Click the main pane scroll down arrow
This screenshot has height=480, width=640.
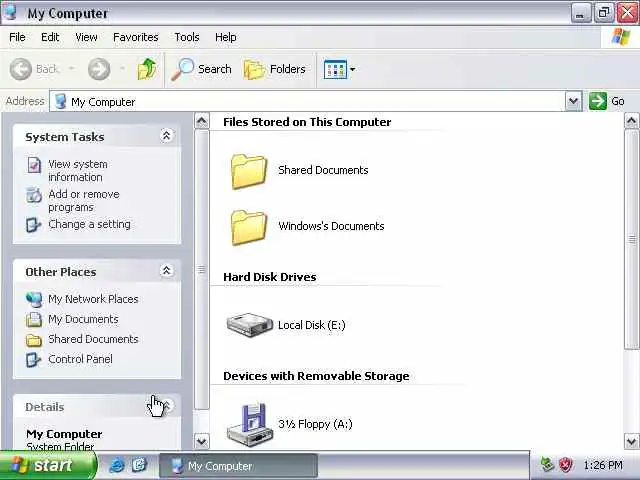point(631,441)
